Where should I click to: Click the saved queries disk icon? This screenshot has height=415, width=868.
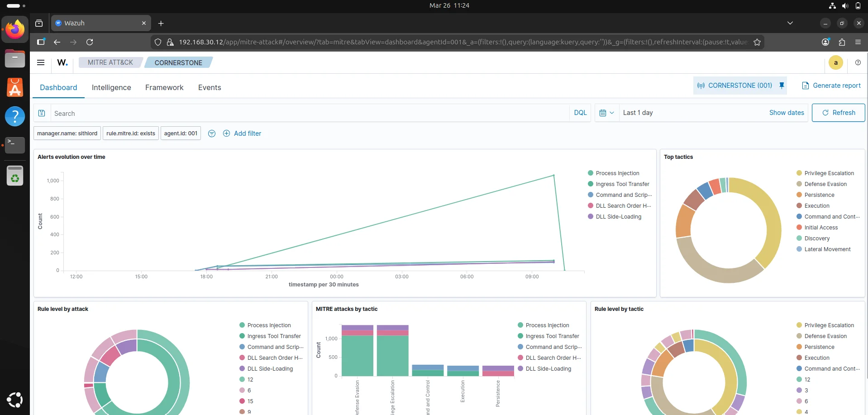click(42, 113)
